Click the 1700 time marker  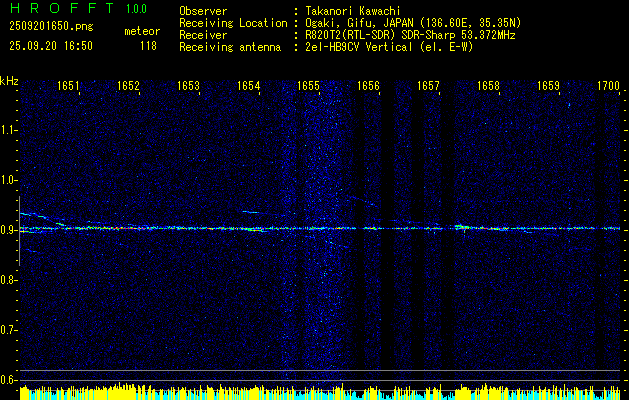pos(608,85)
